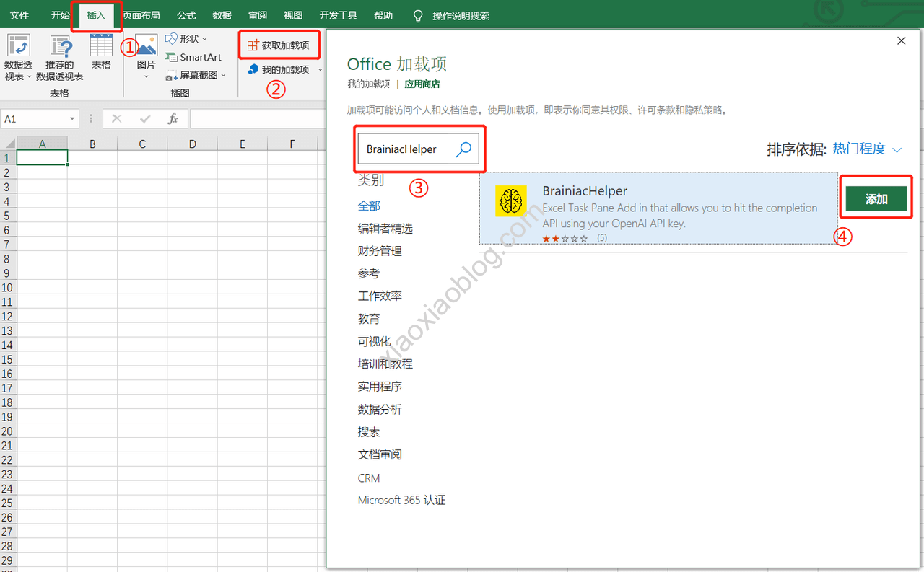
Task: Insert a SmartArt graphic
Action: tap(193, 57)
